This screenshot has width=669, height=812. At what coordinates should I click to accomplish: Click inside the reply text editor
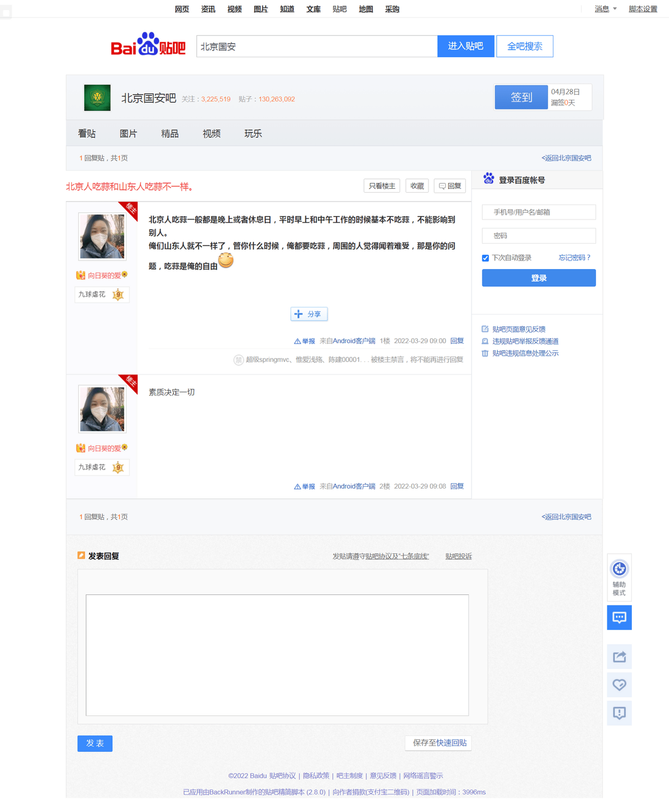tap(277, 655)
